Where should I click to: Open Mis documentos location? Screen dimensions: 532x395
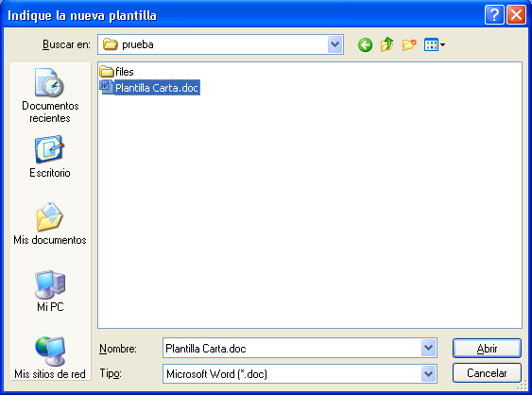pos(50,224)
